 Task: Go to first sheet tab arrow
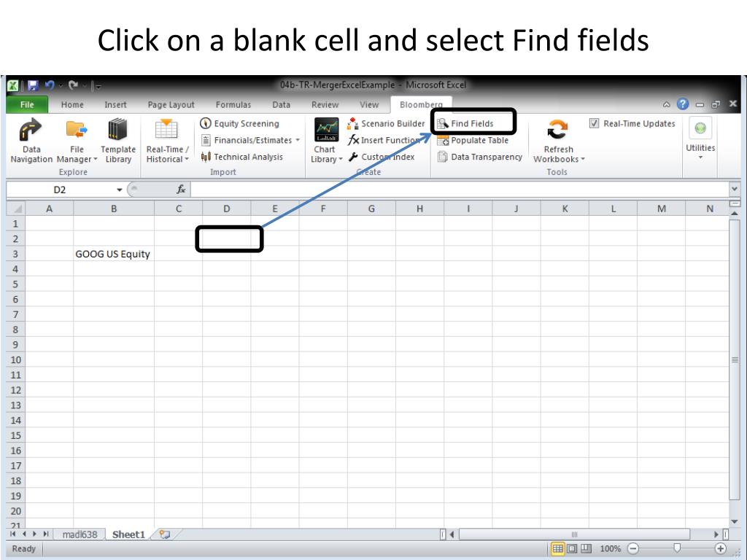point(13,534)
